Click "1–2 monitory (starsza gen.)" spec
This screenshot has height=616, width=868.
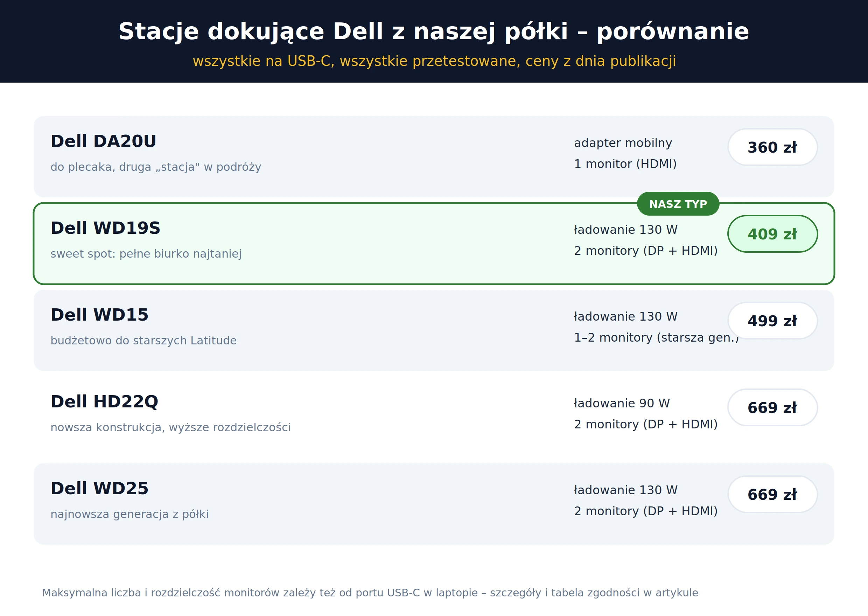click(656, 338)
